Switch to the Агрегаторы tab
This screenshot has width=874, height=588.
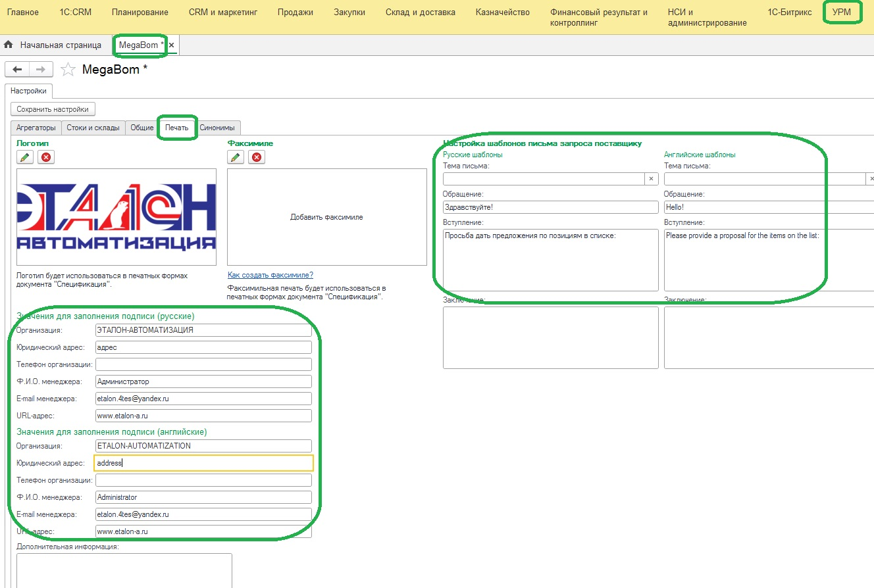pos(36,128)
